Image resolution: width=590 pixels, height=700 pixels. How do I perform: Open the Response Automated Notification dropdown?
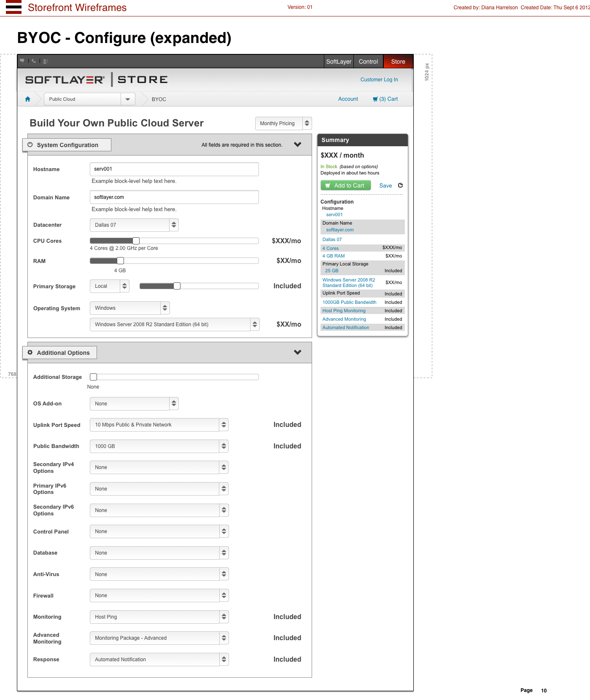[159, 660]
